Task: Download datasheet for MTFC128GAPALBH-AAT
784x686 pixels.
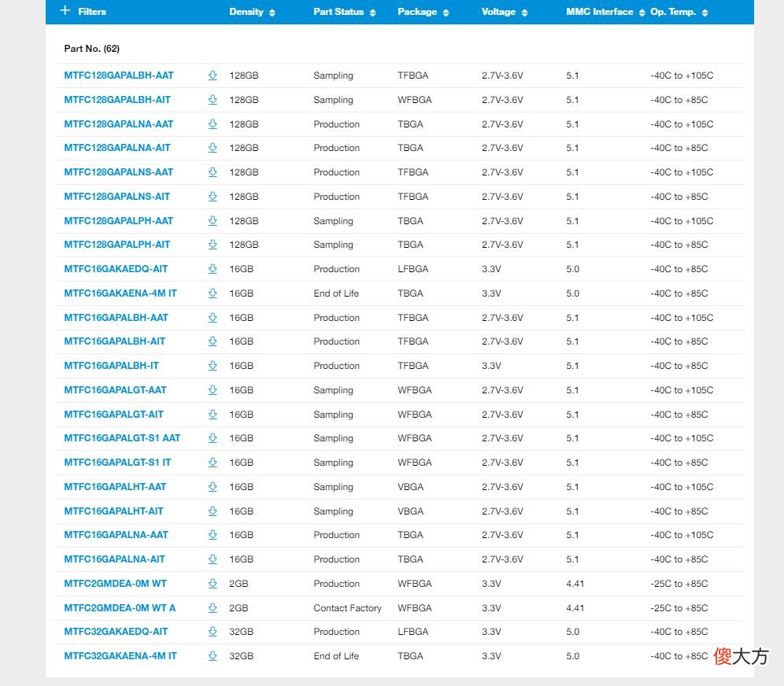Action: click(x=213, y=76)
